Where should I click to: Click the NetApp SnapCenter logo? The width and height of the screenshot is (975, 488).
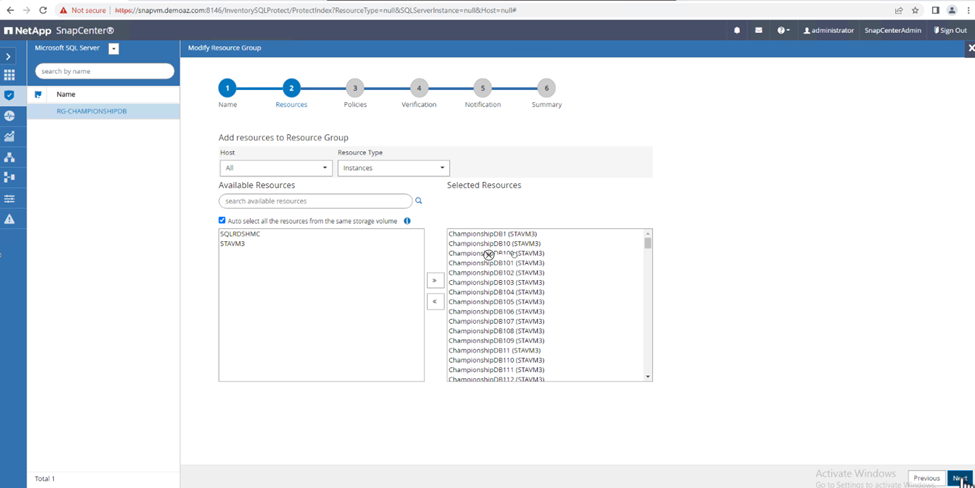60,30
